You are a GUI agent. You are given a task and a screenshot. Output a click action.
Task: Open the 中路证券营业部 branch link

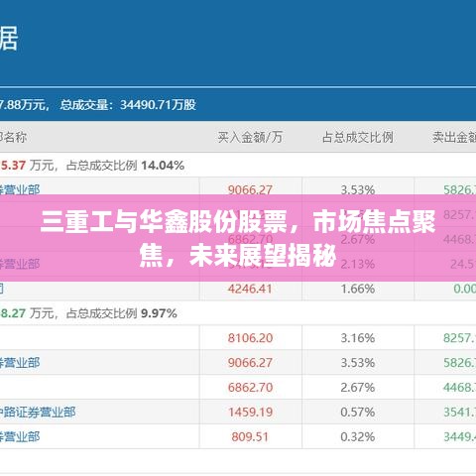click(38, 412)
